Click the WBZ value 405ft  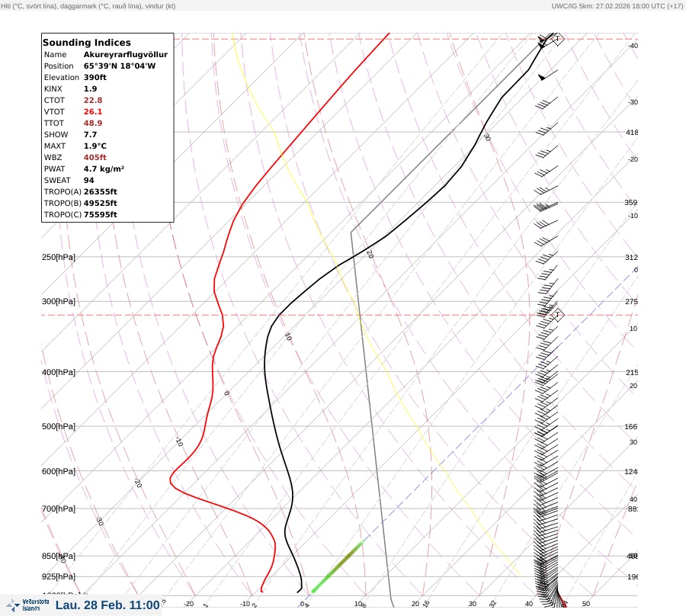[x=95, y=157]
